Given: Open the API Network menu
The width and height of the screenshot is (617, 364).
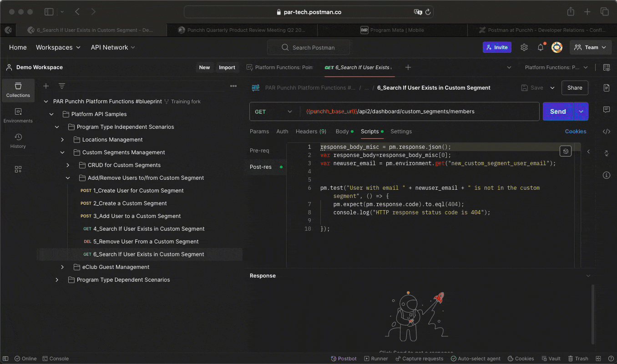Looking at the screenshot, I should 113,47.
